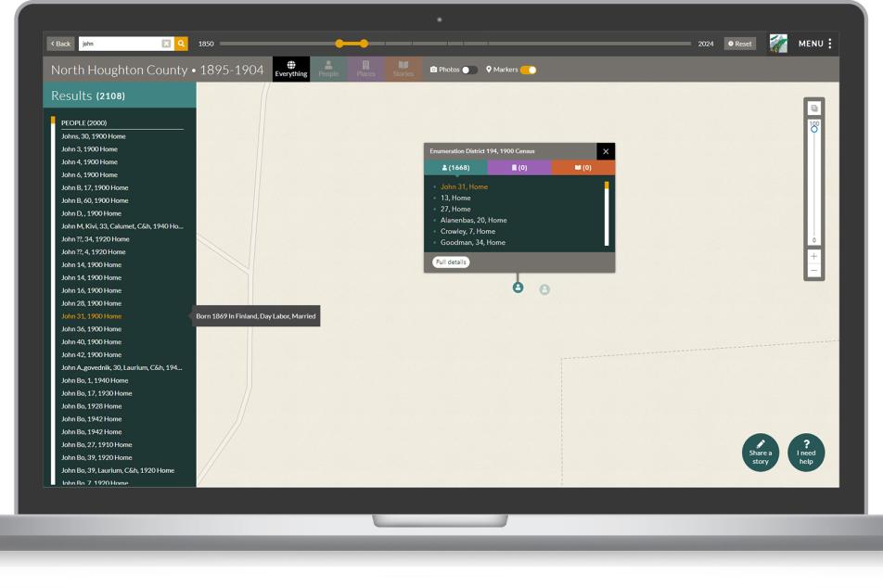883x588 pixels.
Task: Turn off the Markers switch
Action: (x=529, y=70)
